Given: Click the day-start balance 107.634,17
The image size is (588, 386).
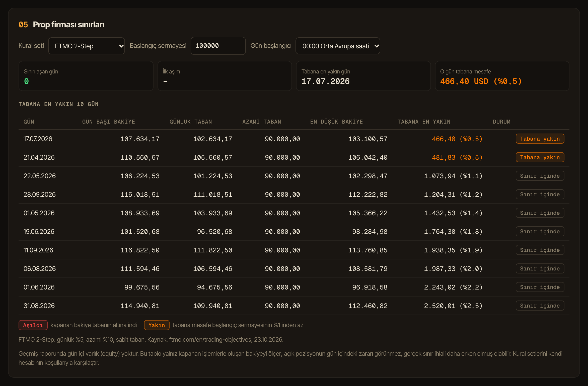Looking at the screenshot, I should [x=140, y=139].
